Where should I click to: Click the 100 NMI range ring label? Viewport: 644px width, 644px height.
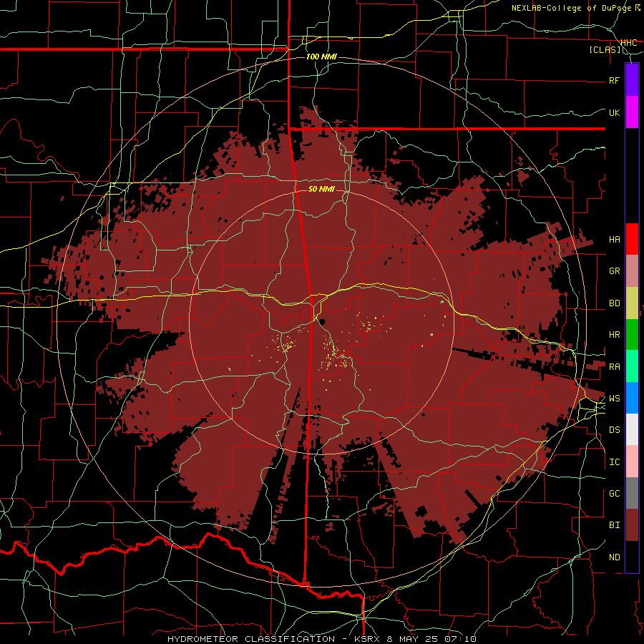click(321, 57)
